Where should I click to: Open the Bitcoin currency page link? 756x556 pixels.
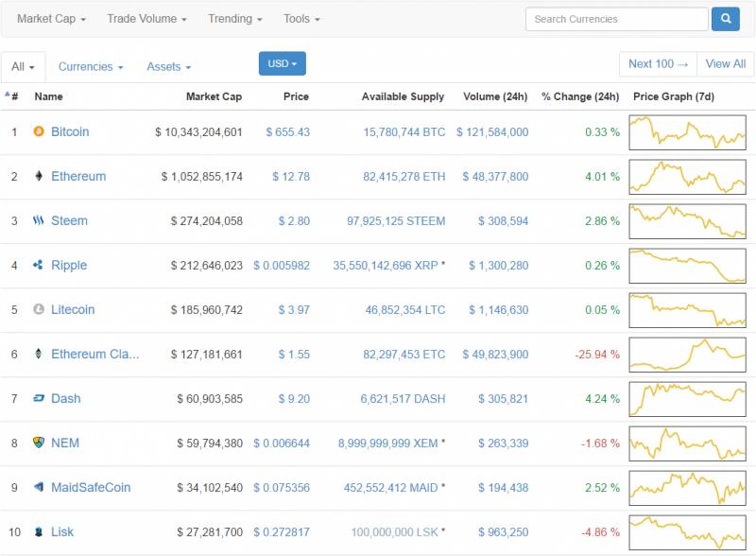click(70, 131)
